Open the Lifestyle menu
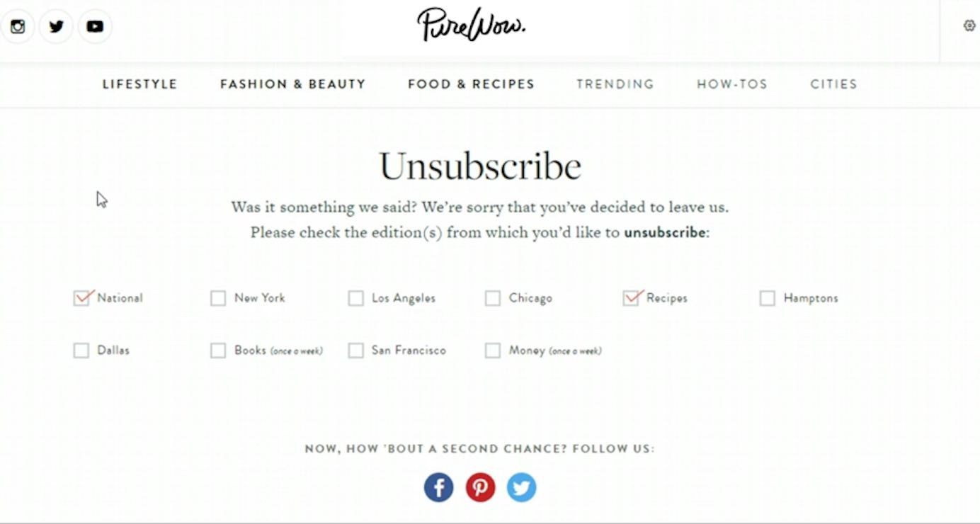Viewport: 980px width, 524px height. [139, 84]
